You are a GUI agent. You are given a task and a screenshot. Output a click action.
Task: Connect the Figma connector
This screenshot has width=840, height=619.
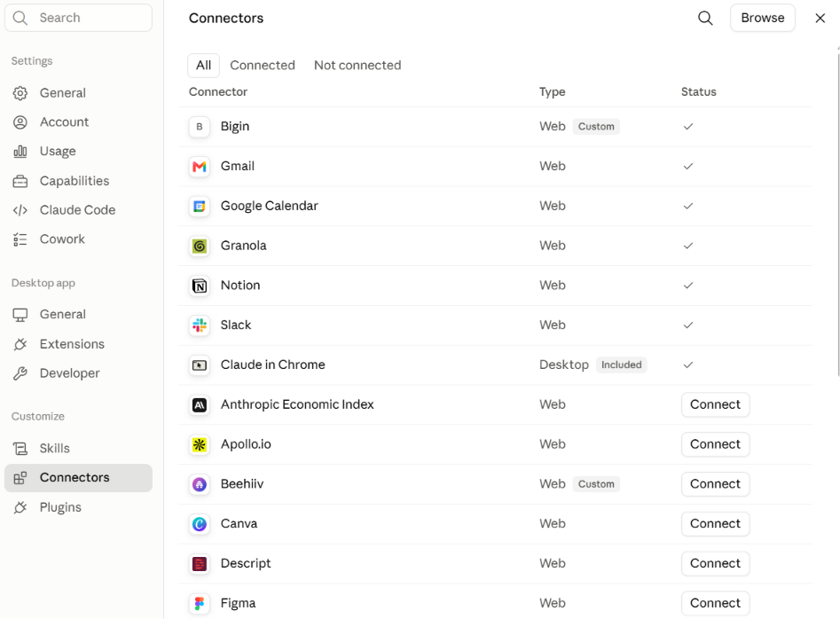pyautogui.click(x=715, y=603)
